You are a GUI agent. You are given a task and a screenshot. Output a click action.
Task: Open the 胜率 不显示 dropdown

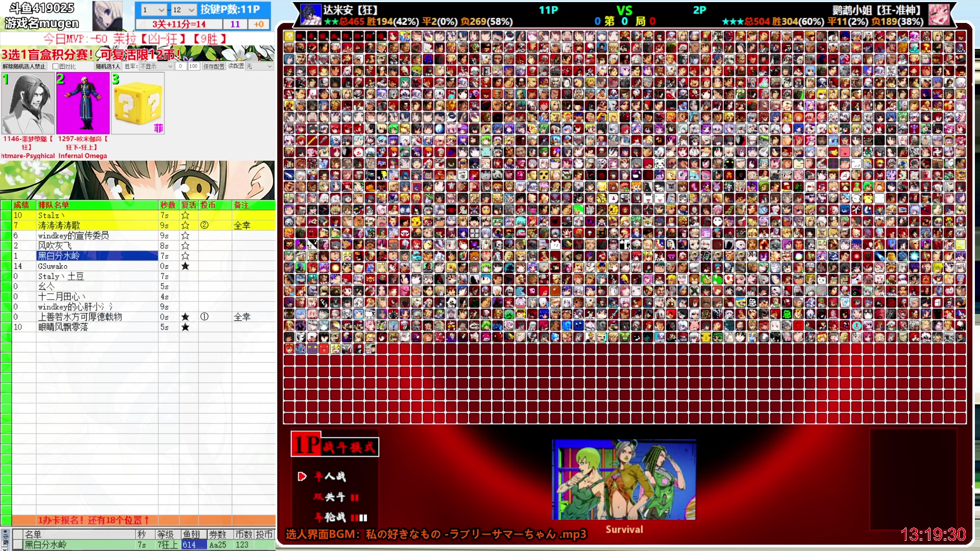156,66
